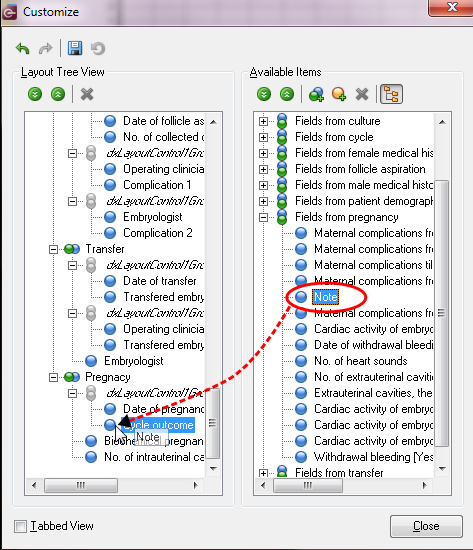Click Available Items vertical scrollbar thumb
473x550 pixels.
[x=442, y=313]
